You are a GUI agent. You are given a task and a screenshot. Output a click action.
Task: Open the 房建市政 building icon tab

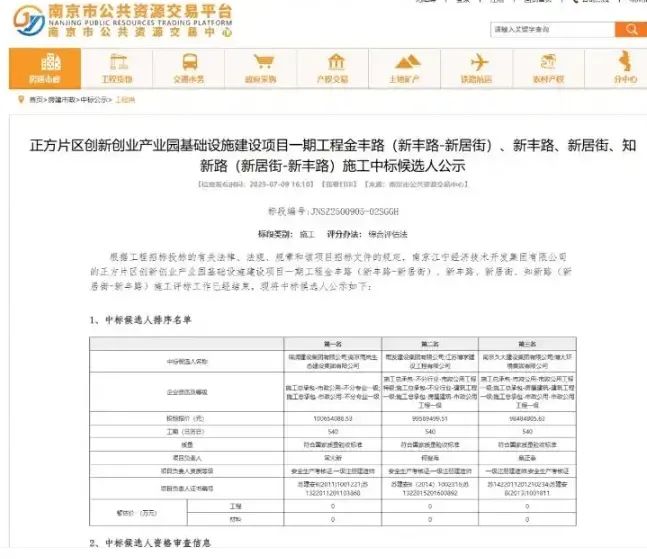45,68
